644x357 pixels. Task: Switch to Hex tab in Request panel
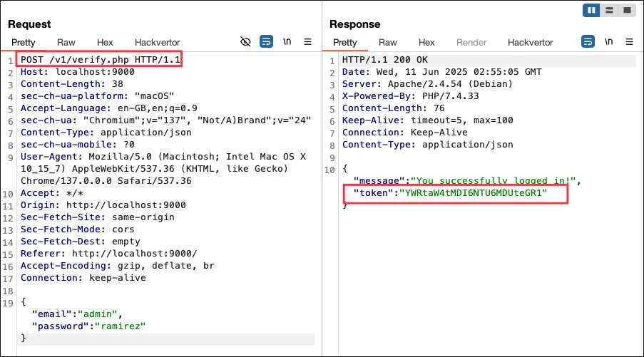[105, 43]
